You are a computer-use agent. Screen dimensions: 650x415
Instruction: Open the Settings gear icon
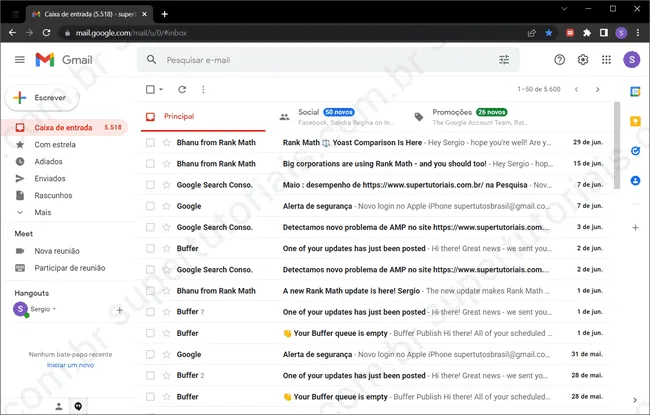coord(583,60)
